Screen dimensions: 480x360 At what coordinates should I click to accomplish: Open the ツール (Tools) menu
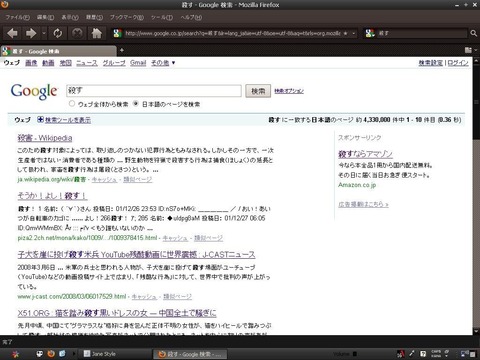click(162, 17)
